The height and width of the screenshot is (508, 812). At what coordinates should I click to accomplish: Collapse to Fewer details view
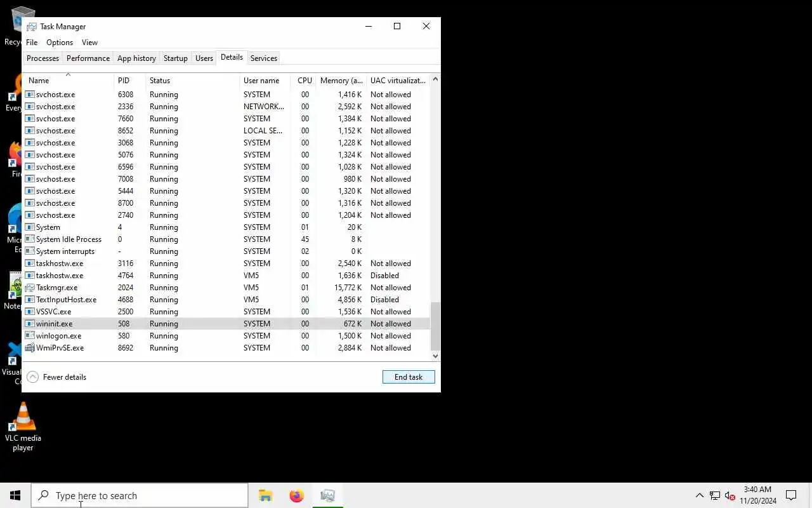(57, 377)
